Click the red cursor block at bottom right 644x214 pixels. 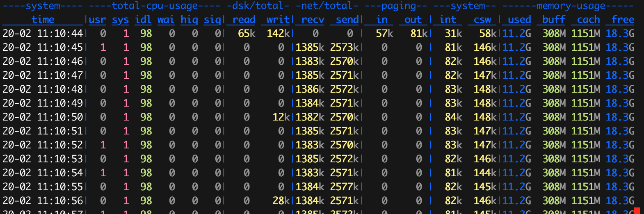637,211
